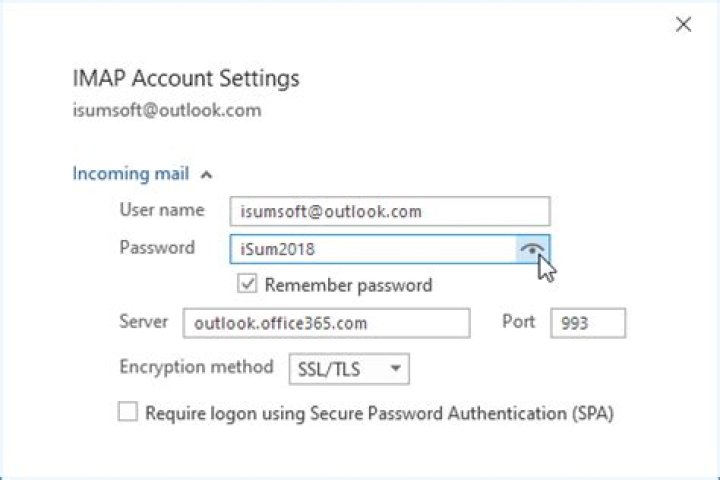This screenshot has width=720, height=480.
Task: Click the Port number field
Action: tap(587, 323)
